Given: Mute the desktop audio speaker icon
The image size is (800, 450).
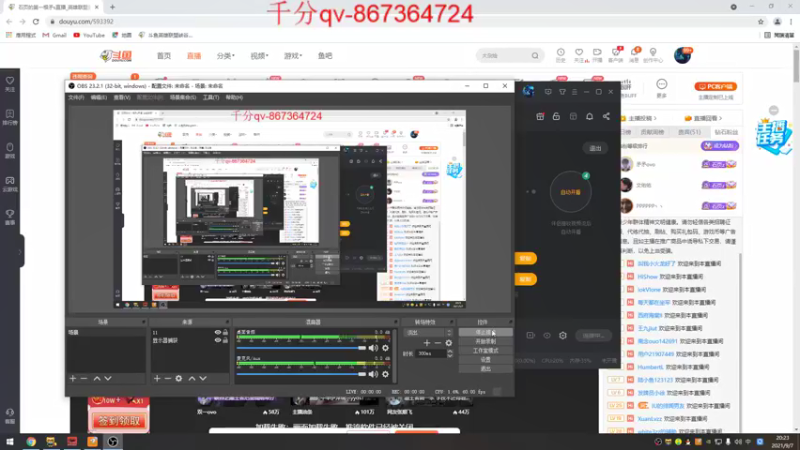Looking at the screenshot, I should pyautogui.click(x=373, y=348).
